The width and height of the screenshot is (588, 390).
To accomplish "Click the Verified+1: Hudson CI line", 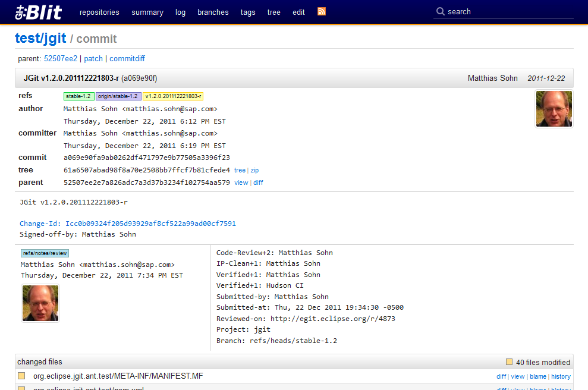I will tap(260, 285).
